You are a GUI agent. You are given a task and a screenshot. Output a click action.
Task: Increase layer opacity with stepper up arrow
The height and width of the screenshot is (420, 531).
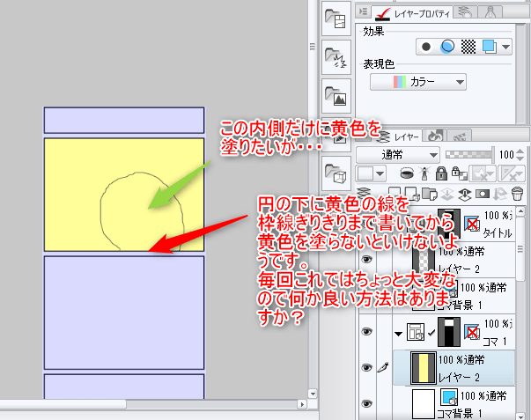520,151
